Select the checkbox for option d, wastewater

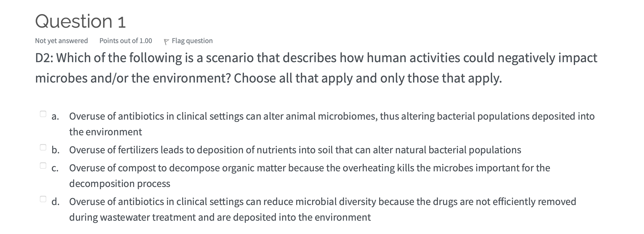click(x=43, y=199)
